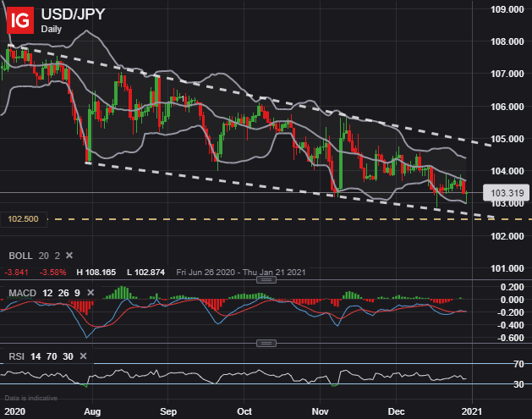Viewport: 532px width, 419px height.
Task: Click the current price tag 103.319
Action: point(507,193)
